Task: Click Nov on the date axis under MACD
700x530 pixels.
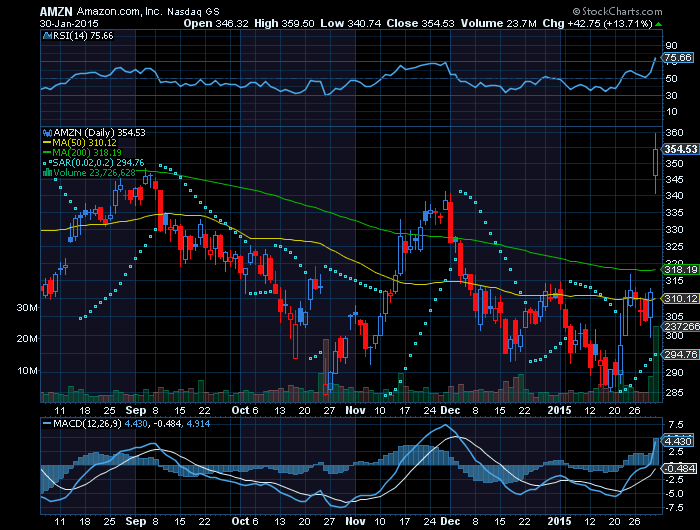Action: pos(355,521)
